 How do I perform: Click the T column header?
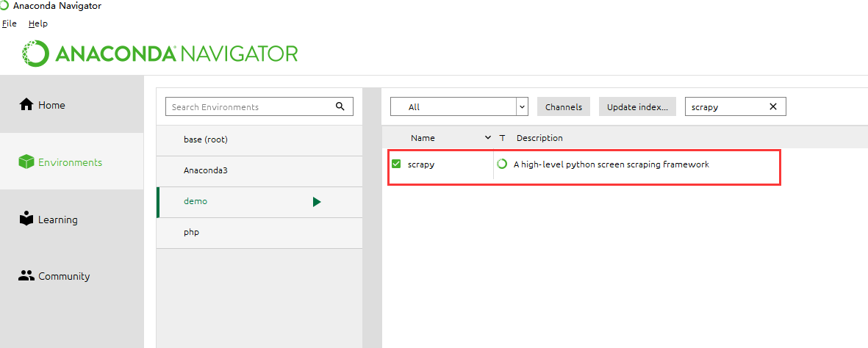(x=502, y=138)
